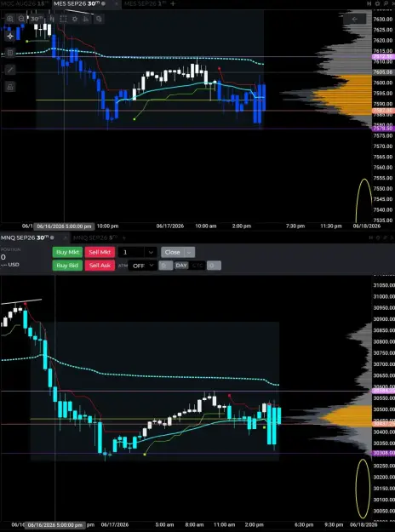
Task: Open the grid drawing tool on left sidebar
Action: coord(10,53)
